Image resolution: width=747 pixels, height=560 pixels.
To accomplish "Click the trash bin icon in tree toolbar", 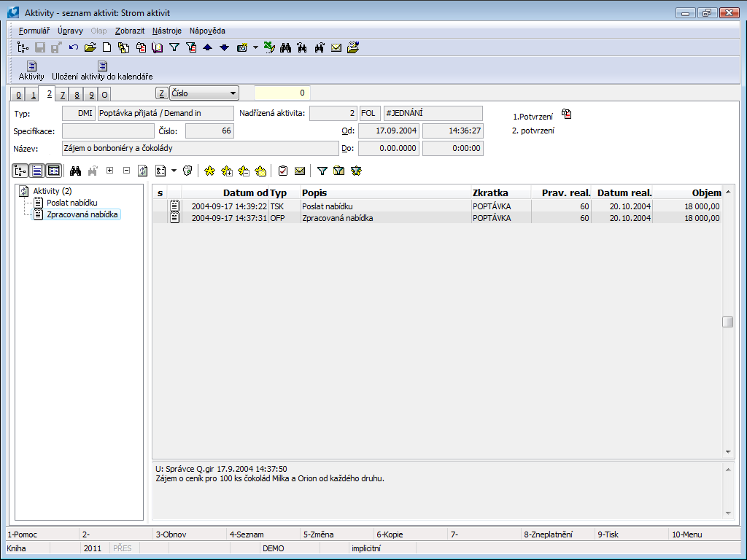I will 187,171.
